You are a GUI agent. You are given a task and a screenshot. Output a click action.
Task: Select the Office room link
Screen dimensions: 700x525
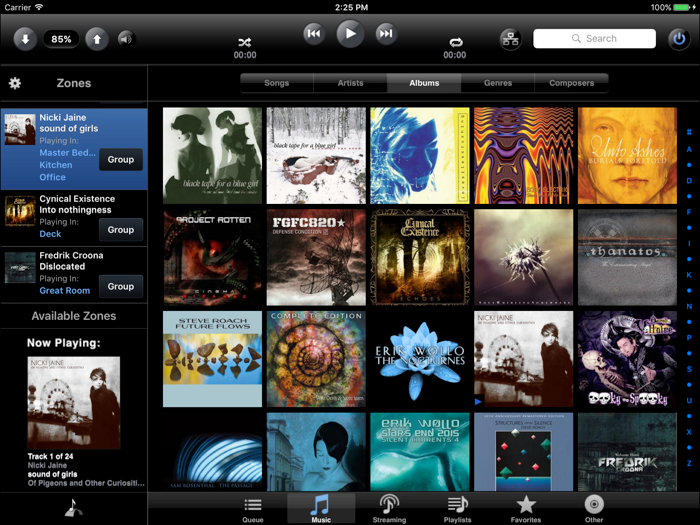[52, 177]
